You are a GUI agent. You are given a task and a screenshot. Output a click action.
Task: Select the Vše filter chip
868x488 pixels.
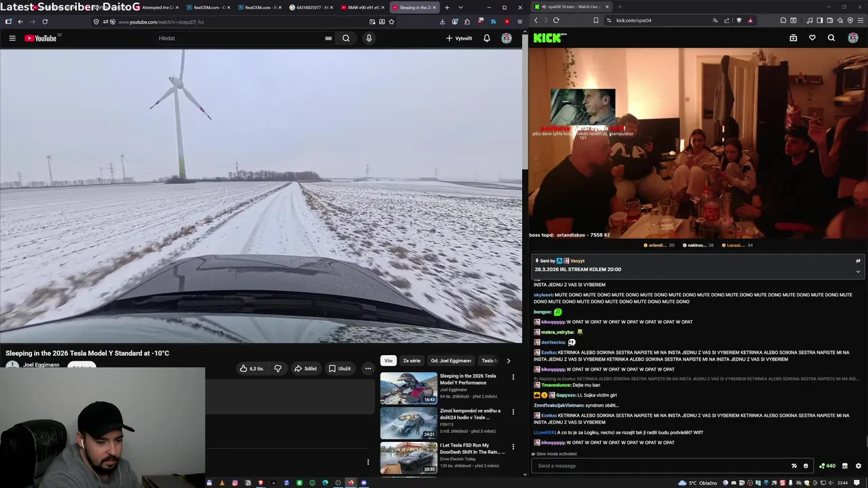[x=388, y=361]
